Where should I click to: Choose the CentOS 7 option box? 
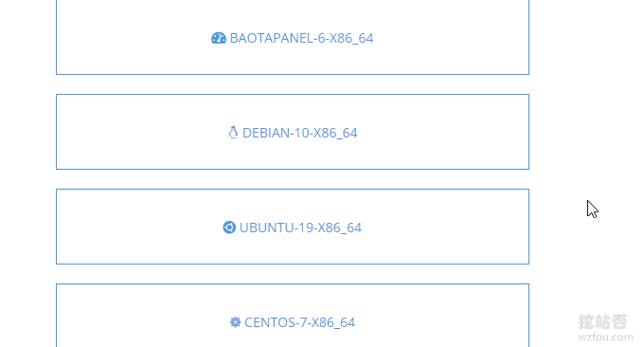pyautogui.click(x=293, y=316)
